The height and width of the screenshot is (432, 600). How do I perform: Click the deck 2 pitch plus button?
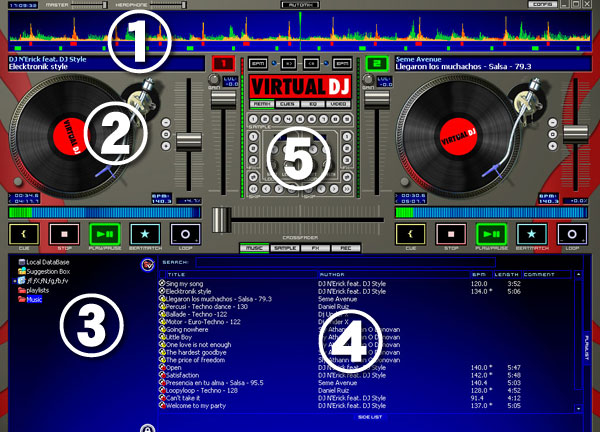tap(553, 146)
